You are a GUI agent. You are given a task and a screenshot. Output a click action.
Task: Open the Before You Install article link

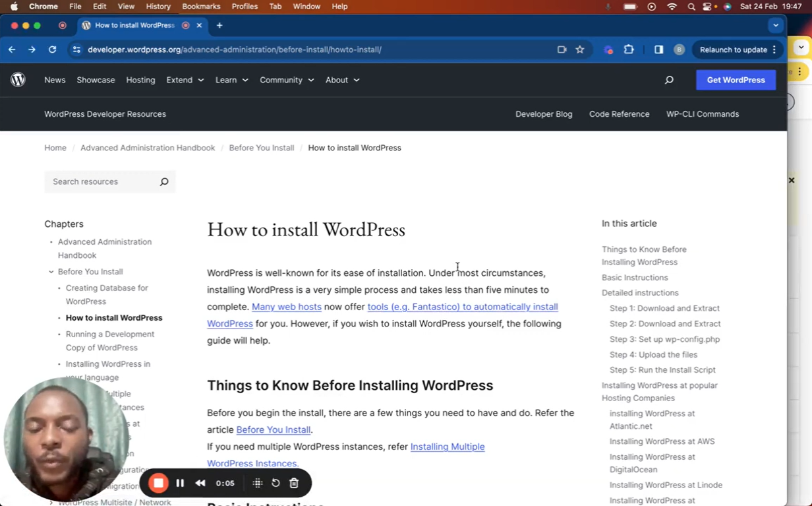point(273,429)
